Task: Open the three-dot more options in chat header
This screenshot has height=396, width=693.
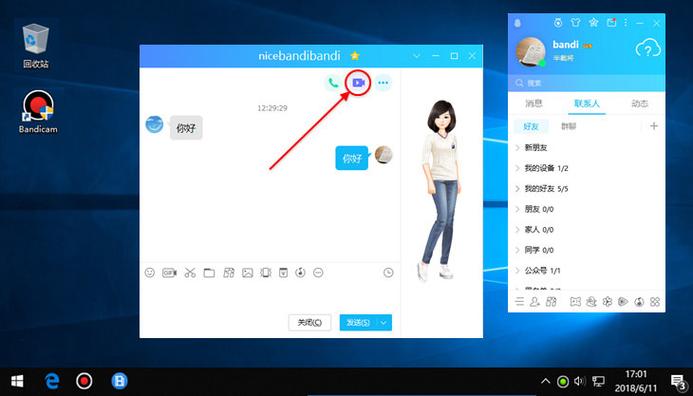Action: coord(383,83)
